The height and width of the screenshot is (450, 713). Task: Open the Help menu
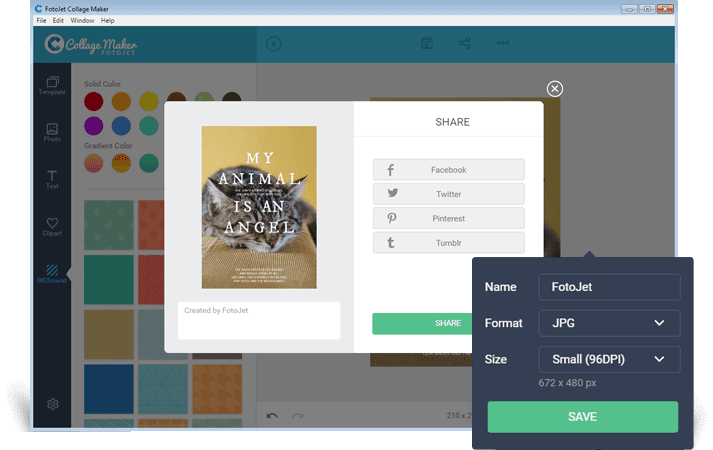108,20
